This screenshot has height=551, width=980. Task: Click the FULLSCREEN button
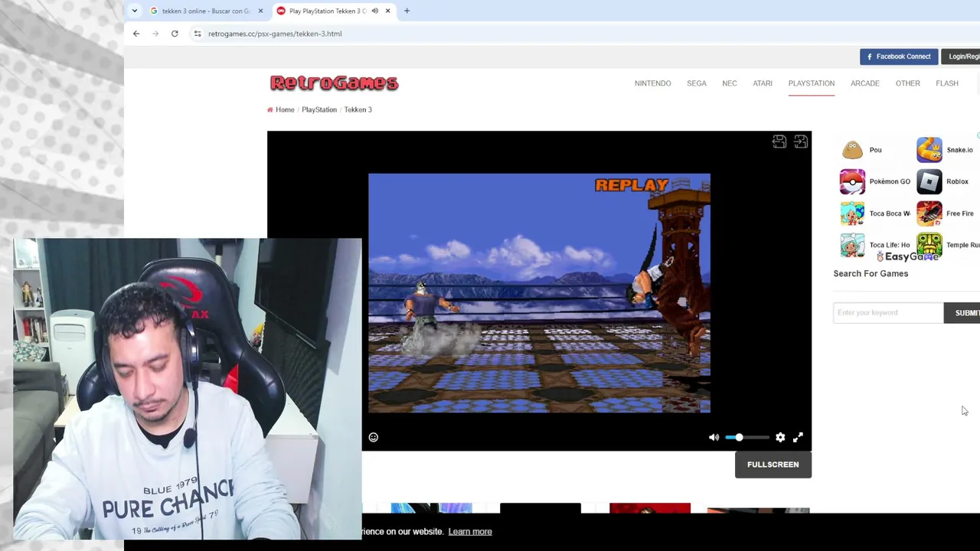point(773,465)
